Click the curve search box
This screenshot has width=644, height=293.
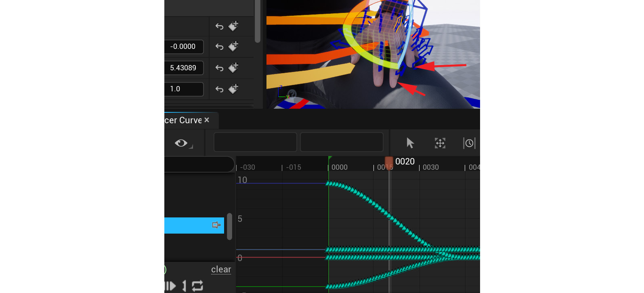tap(199, 164)
